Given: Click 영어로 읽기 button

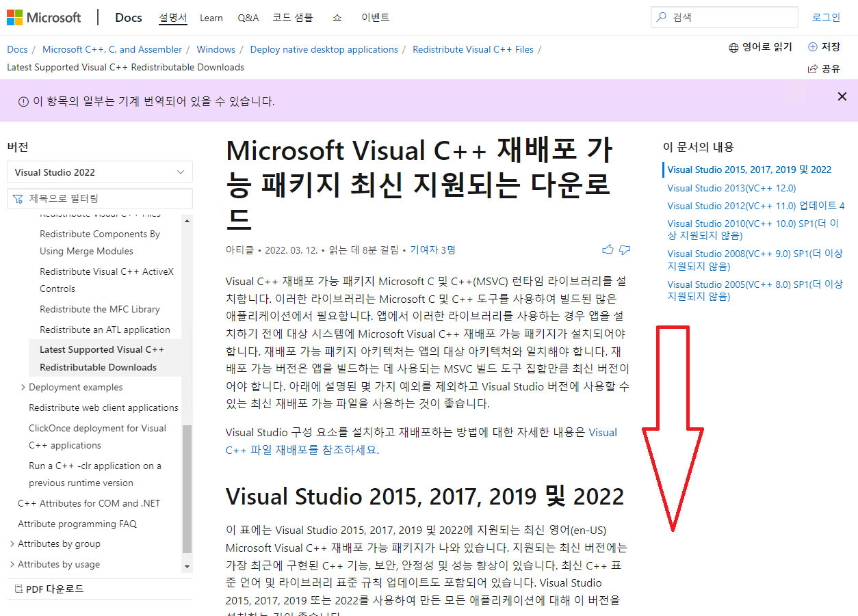Looking at the screenshot, I should point(761,47).
